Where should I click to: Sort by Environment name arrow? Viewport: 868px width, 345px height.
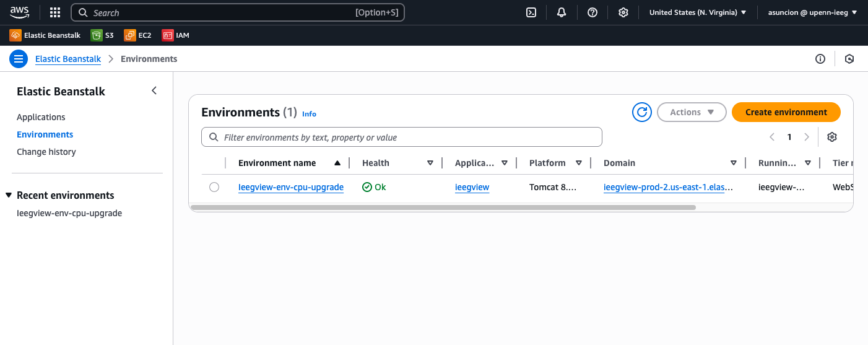tap(337, 163)
